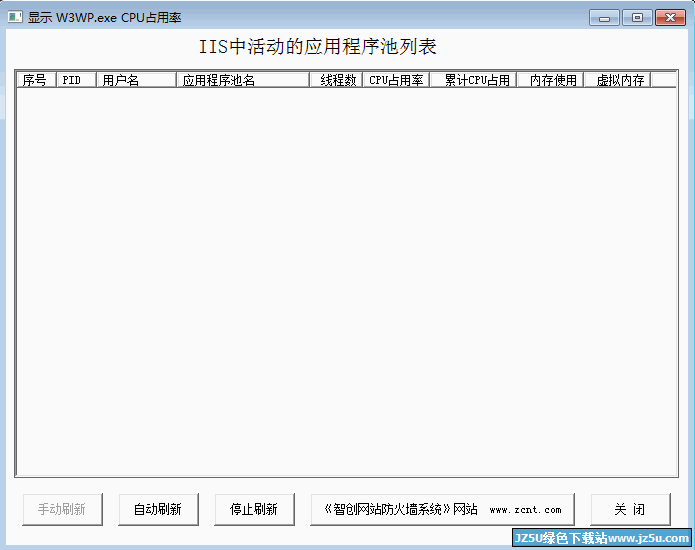Maximize the W3WP.exe CPU window

pos(637,18)
